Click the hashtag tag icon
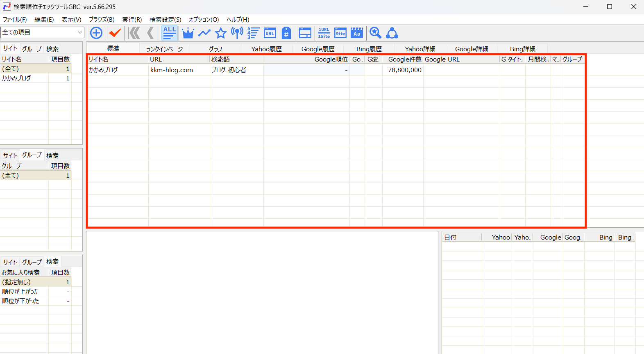 (x=286, y=33)
